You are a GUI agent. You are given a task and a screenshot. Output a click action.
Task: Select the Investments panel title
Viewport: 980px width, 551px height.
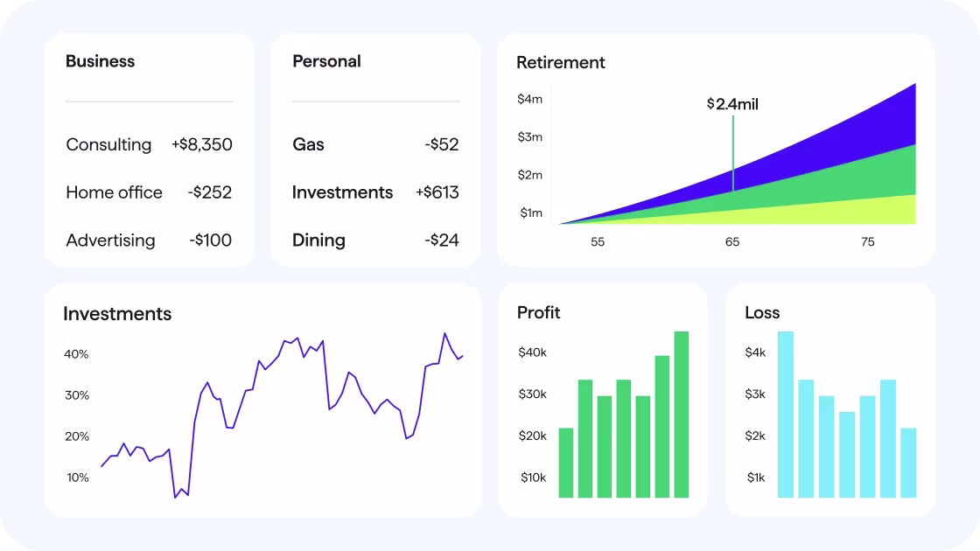[118, 313]
